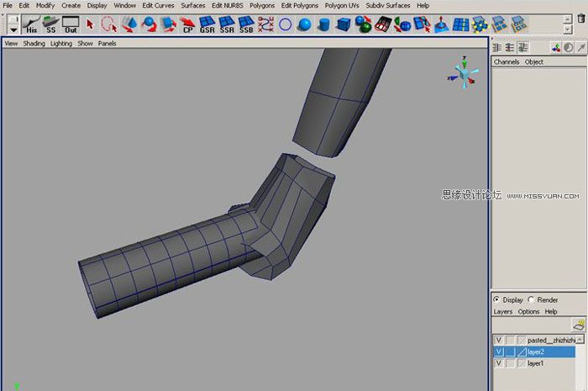Click the SS shelf button

click(51, 24)
